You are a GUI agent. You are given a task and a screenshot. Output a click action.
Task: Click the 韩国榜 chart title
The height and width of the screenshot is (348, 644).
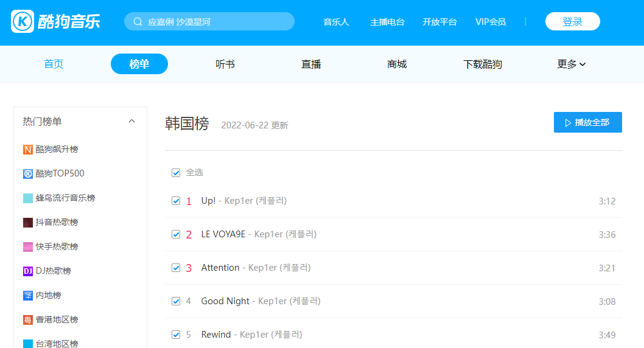tap(187, 123)
